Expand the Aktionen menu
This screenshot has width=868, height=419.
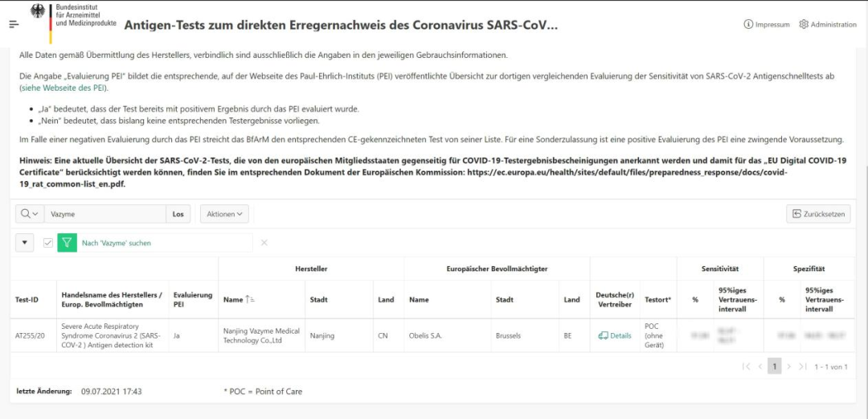[x=224, y=214]
